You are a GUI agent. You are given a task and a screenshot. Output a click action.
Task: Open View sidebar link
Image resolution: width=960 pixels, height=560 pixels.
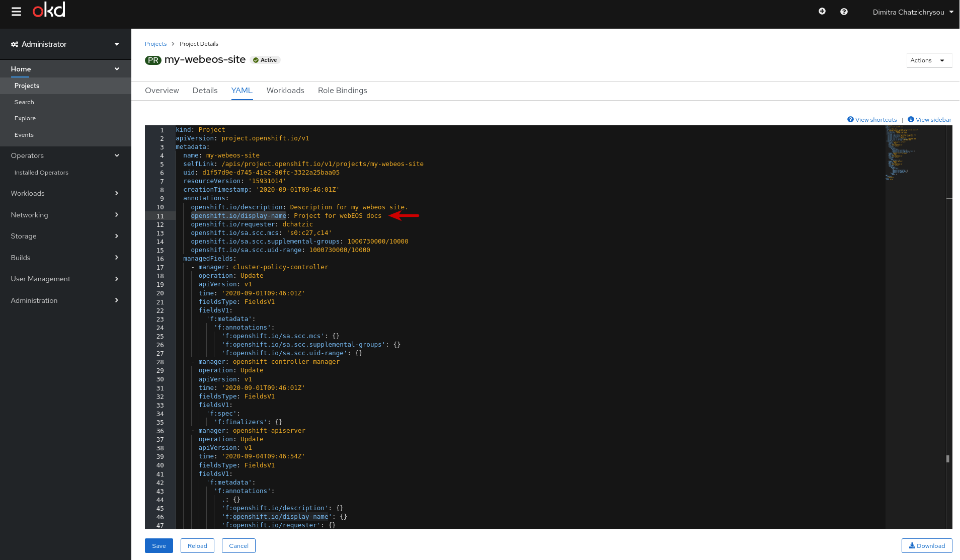[x=929, y=120]
